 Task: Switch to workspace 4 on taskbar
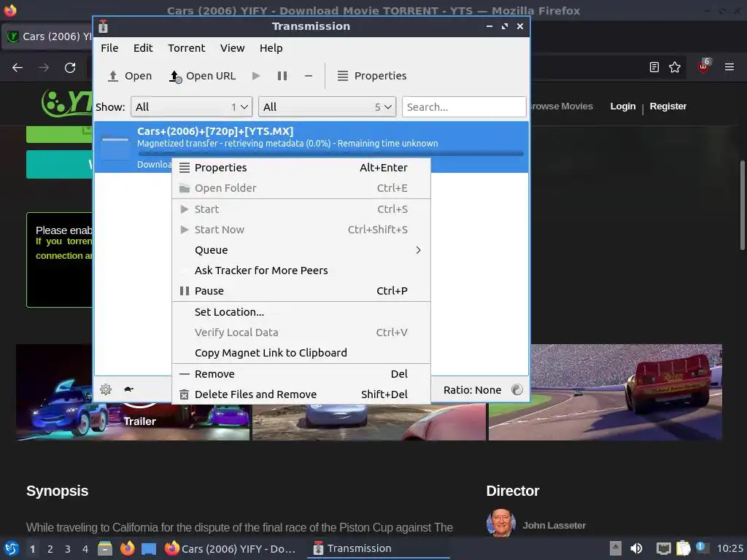tap(85, 549)
